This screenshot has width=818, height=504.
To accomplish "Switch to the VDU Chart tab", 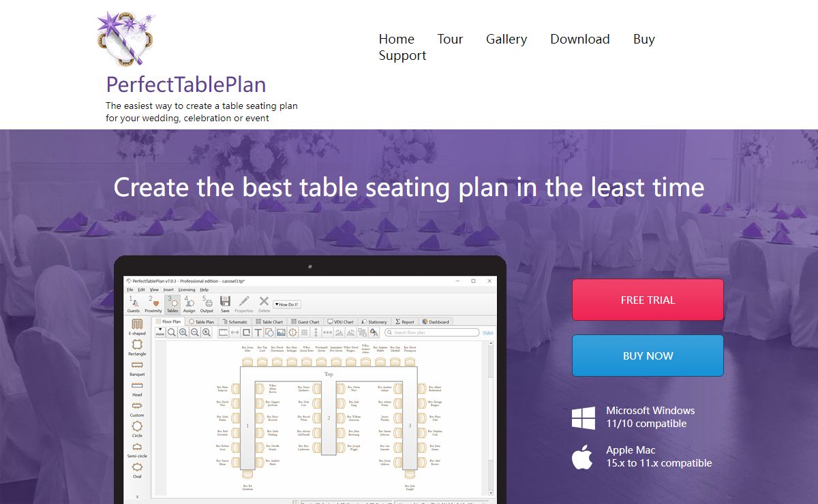I will 340,321.
